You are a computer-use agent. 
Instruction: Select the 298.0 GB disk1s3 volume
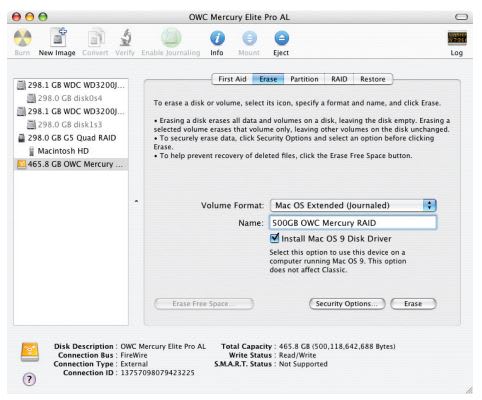pos(71,125)
